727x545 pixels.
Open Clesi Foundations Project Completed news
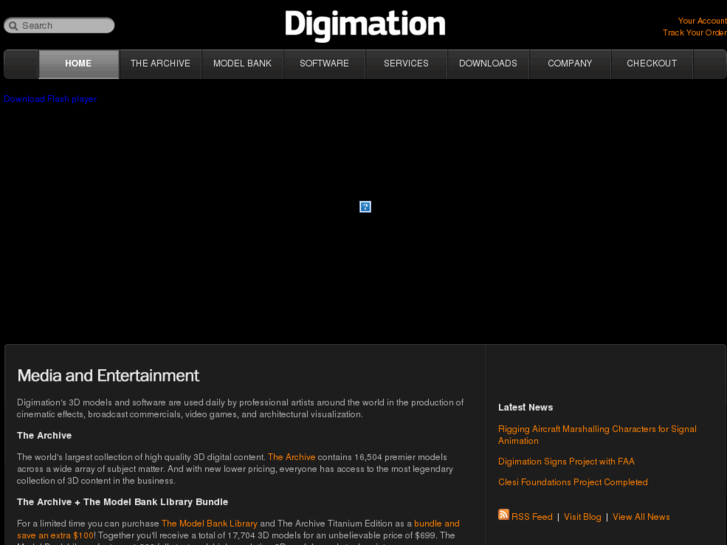pyautogui.click(x=573, y=482)
